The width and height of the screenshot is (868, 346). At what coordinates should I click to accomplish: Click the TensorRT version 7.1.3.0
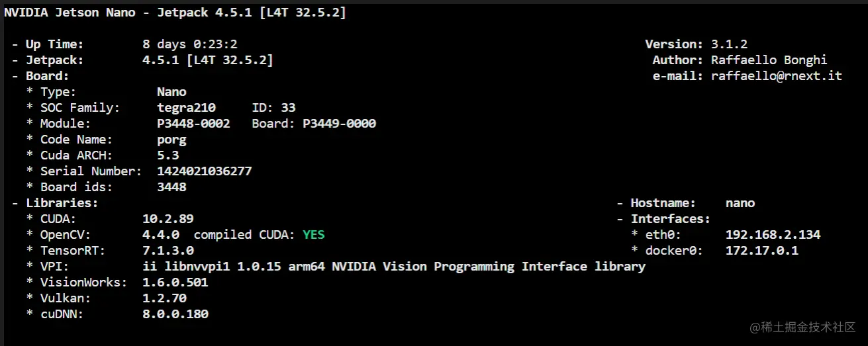coord(168,251)
